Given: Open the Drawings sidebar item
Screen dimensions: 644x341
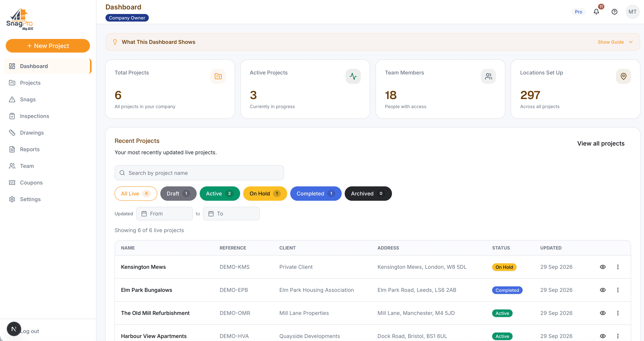Looking at the screenshot, I should (47, 133).
